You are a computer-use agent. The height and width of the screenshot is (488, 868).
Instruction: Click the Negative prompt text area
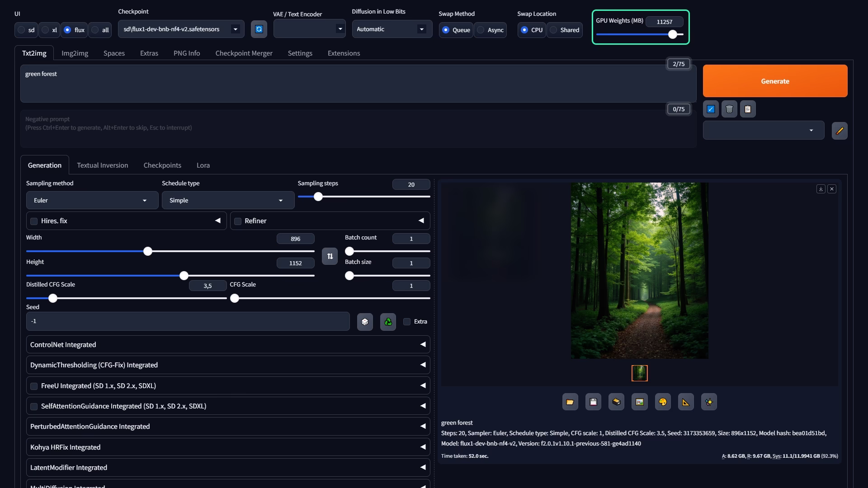click(358, 128)
